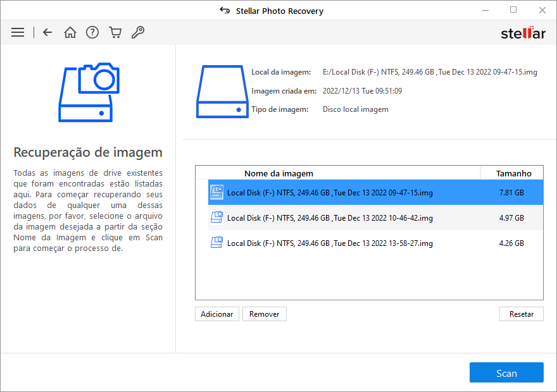The width and height of the screenshot is (557, 392).
Task: Open the shopping cart purchase icon
Action: coord(115,32)
